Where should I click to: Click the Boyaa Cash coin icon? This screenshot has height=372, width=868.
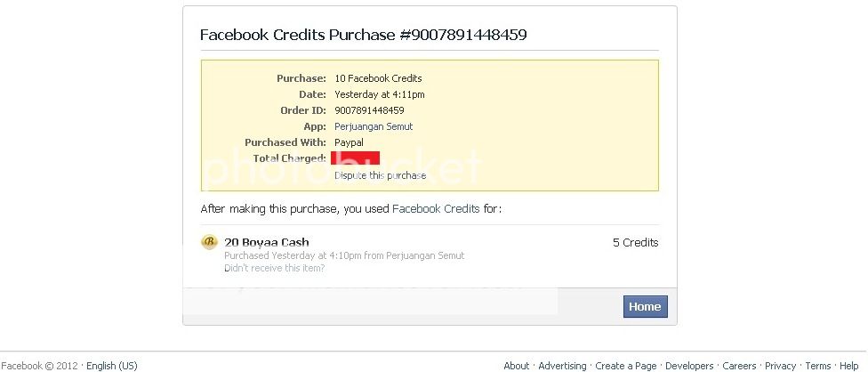point(209,242)
